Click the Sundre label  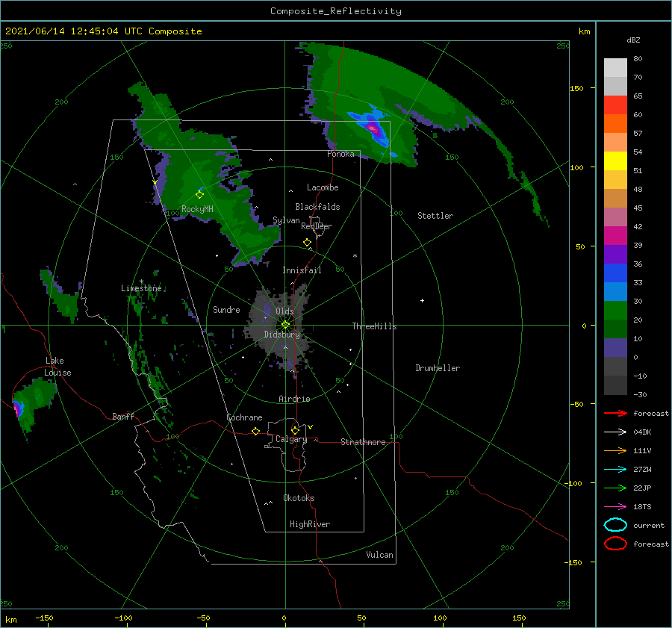[x=226, y=309]
